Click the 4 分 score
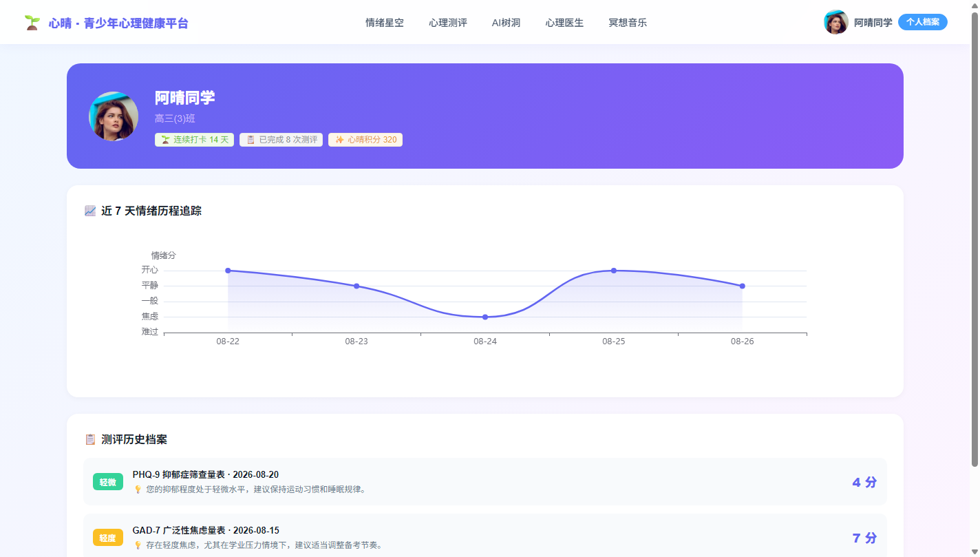 (x=864, y=482)
